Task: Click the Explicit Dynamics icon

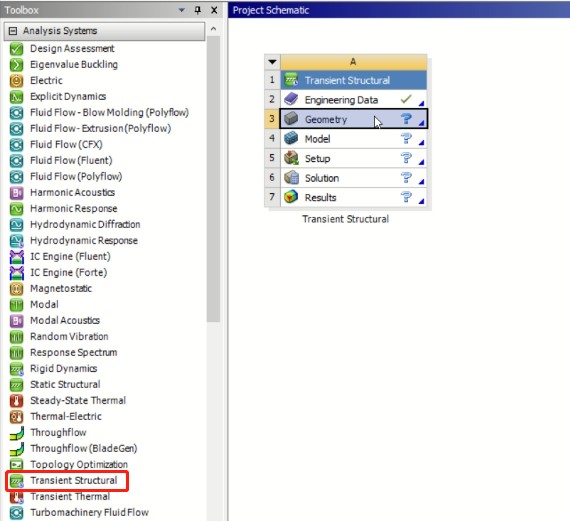Action: [16, 97]
